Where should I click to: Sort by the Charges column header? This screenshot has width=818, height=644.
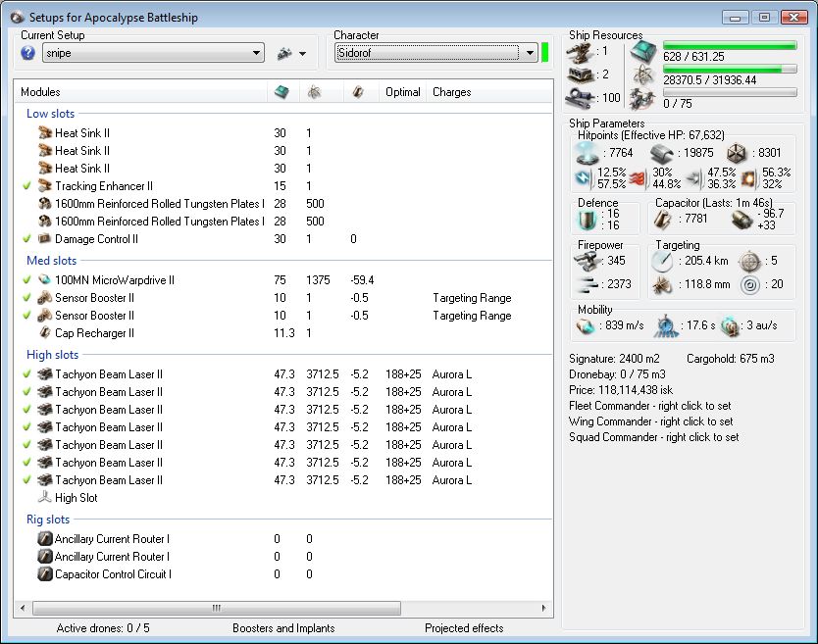(x=452, y=92)
